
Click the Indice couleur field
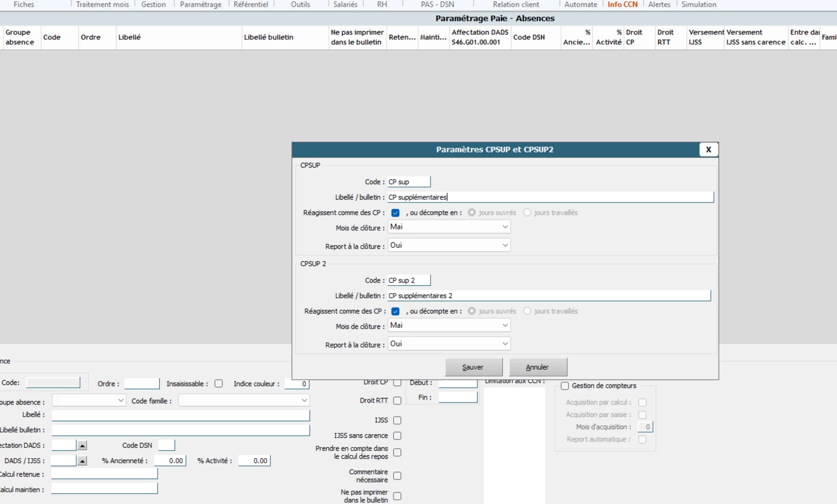coord(297,384)
